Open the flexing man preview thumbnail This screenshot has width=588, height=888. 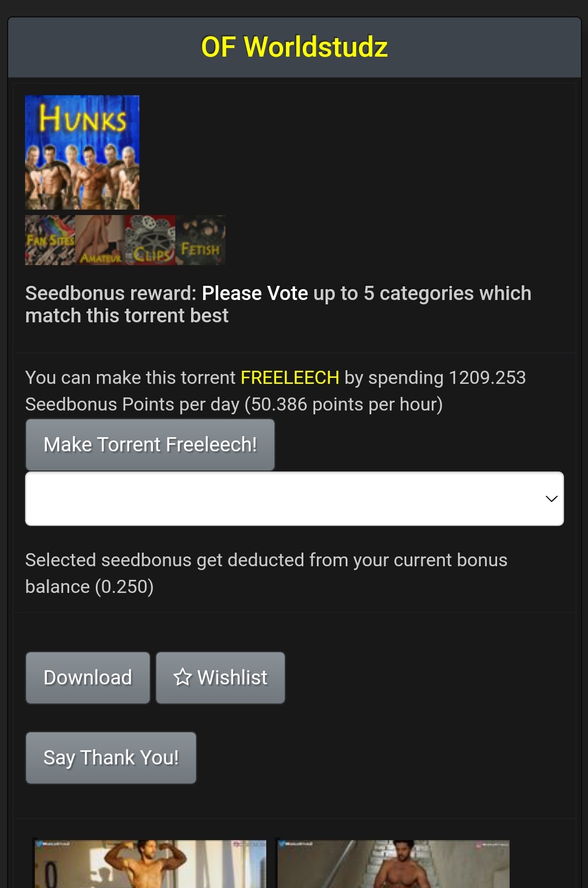150,863
